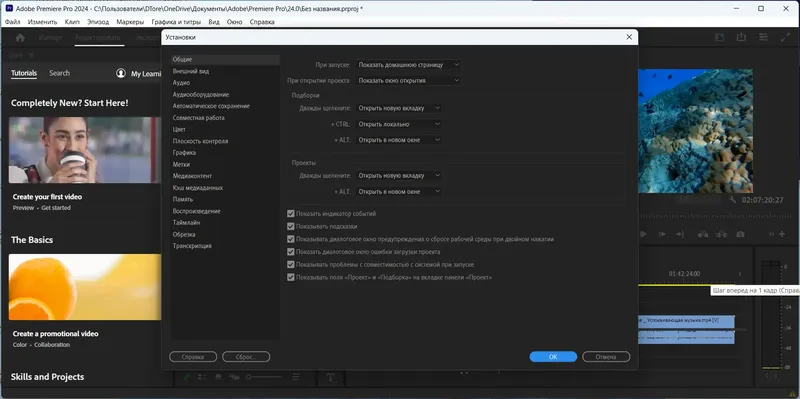Adjust the Project panel thumbnail zoom slider
Viewport: 800px width, 399px height.
tap(264, 377)
